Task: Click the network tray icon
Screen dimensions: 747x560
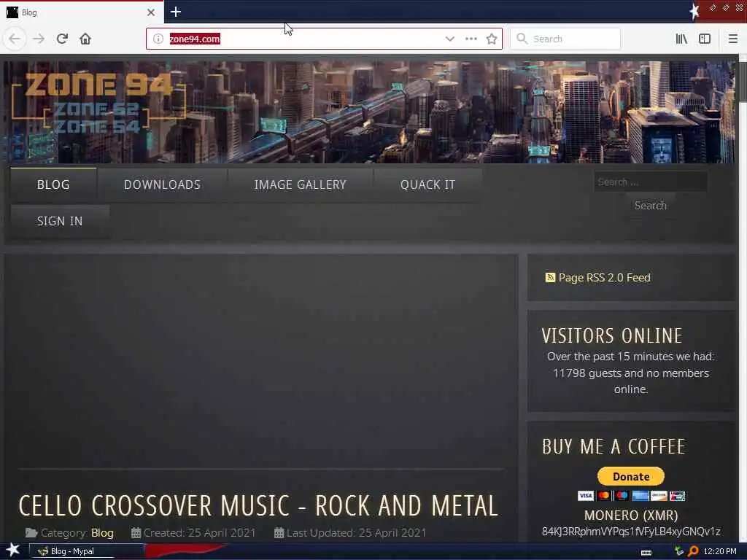Action: (679, 551)
